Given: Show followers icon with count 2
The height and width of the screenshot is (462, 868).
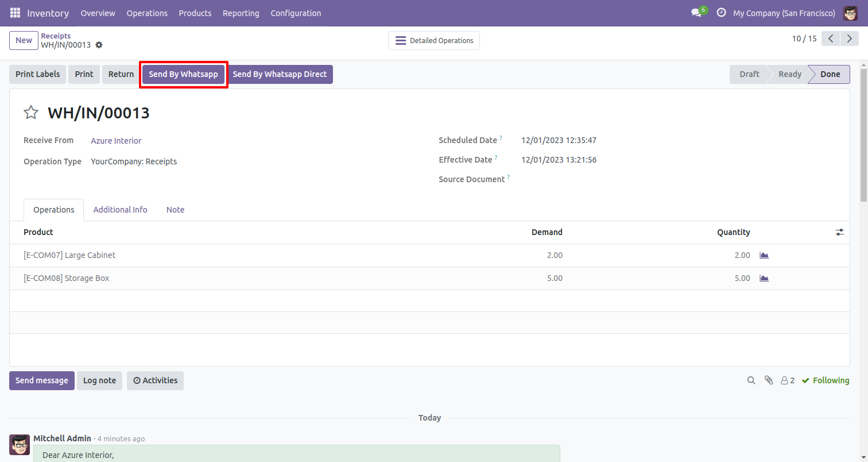Looking at the screenshot, I should point(788,380).
